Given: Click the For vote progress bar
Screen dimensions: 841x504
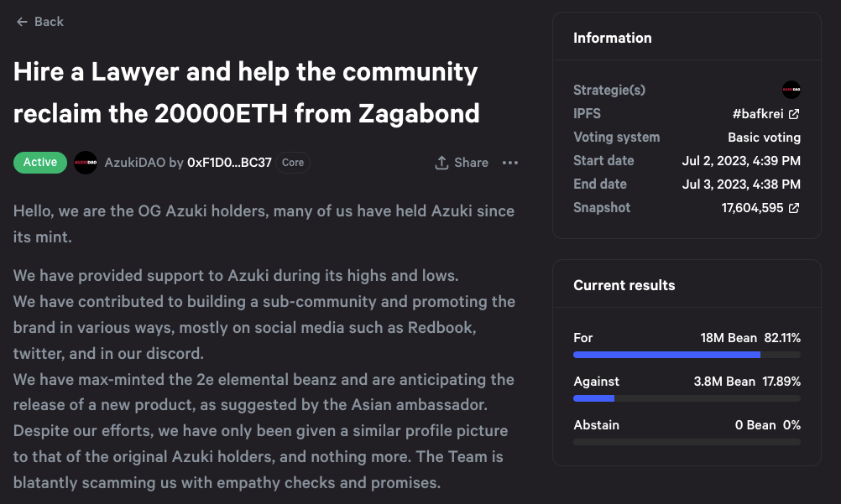Looking at the screenshot, I should tap(687, 356).
